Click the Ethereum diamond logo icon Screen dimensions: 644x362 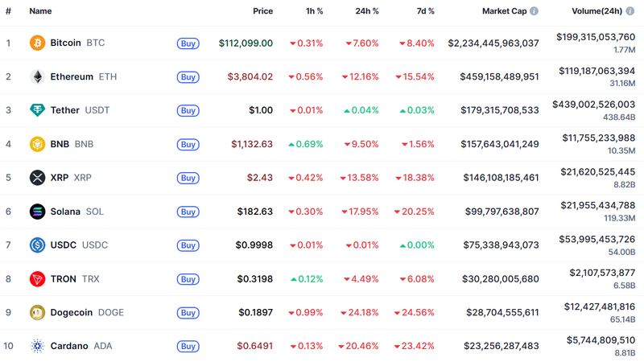[x=37, y=76]
